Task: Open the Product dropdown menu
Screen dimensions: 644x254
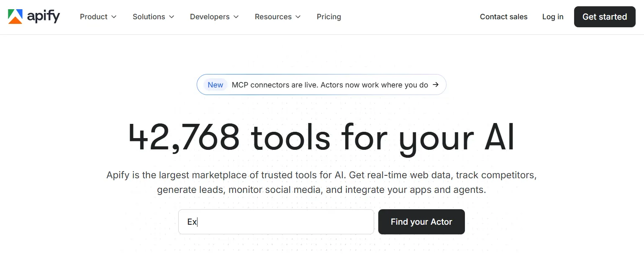Action: tap(98, 17)
